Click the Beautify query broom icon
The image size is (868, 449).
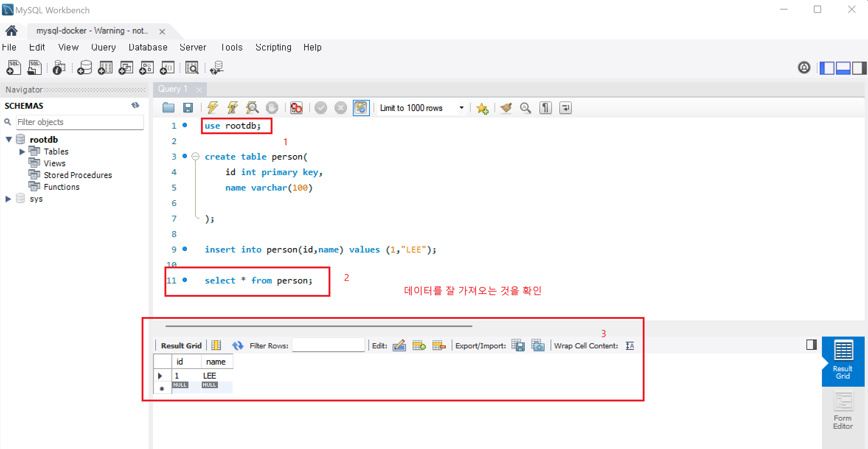pyautogui.click(x=506, y=108)
